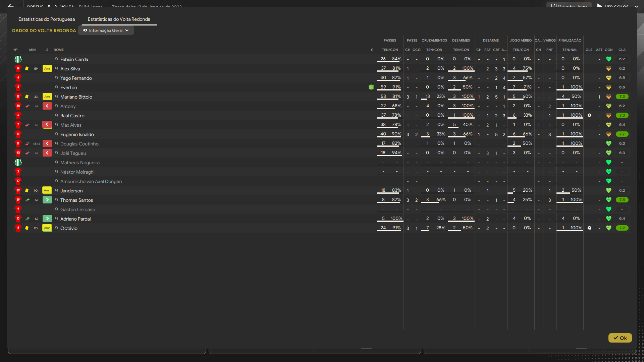
Task: Sort by the NOME column header
Action: click(59, 50)
